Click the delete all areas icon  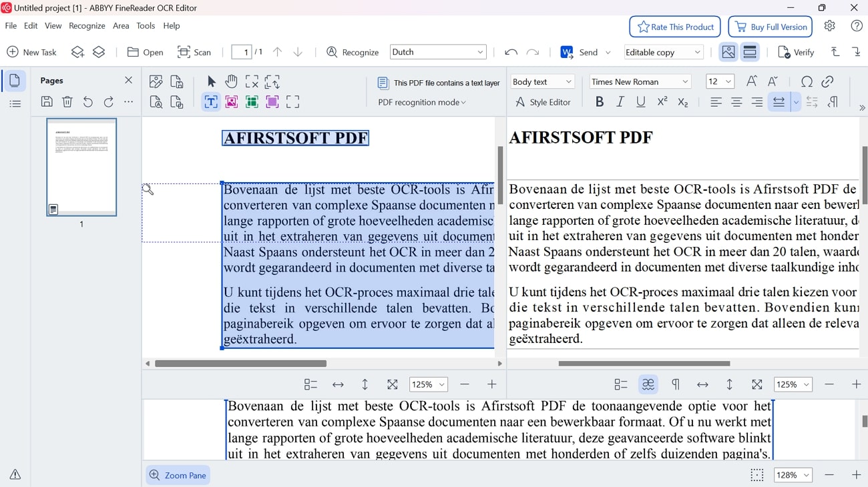click(x=252, y=81)
